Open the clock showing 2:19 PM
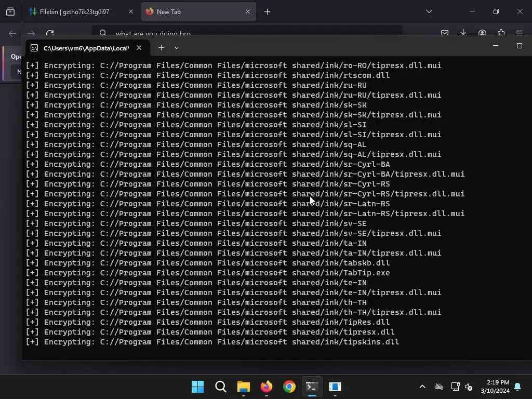This screenshot has height=399, width=532. pyautogui.click(x=495, y=387)
